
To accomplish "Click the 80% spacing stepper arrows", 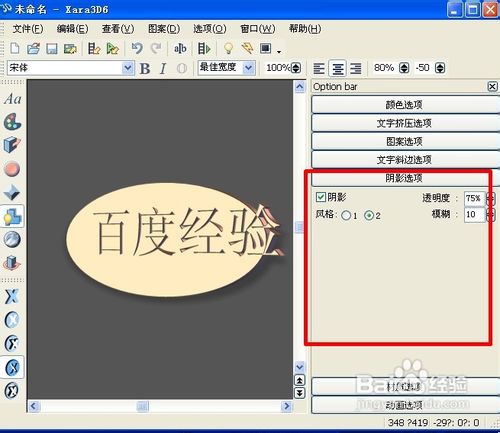I will point(404,68).
